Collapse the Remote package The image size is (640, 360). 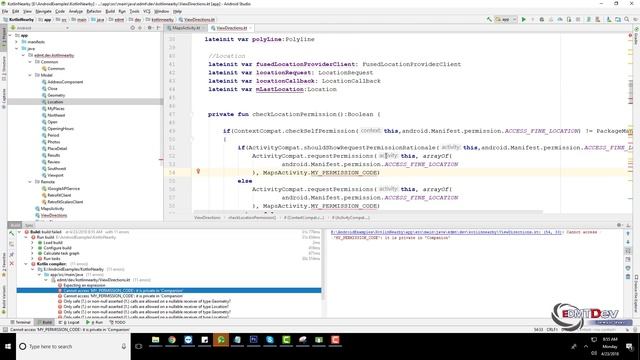30,182
